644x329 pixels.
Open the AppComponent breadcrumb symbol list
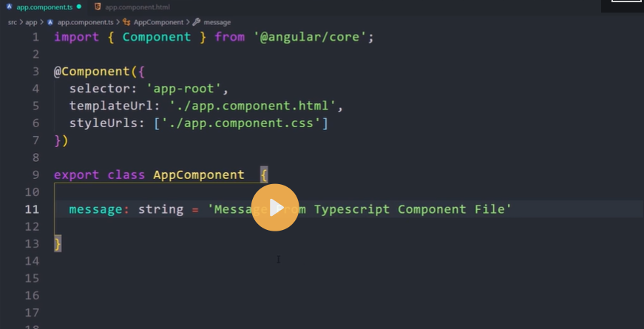[158, 22]
